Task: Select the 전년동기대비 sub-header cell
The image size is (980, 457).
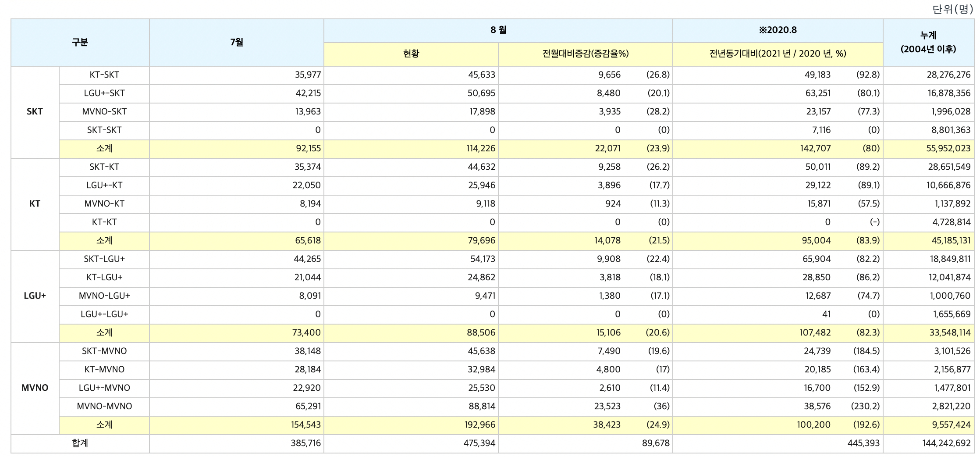Action: (778, 54)
